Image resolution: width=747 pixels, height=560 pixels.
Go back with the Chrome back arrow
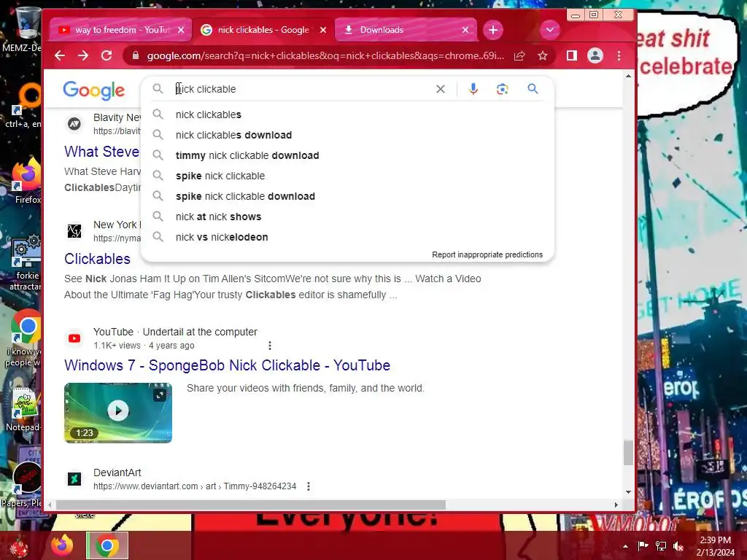[60, 55]
